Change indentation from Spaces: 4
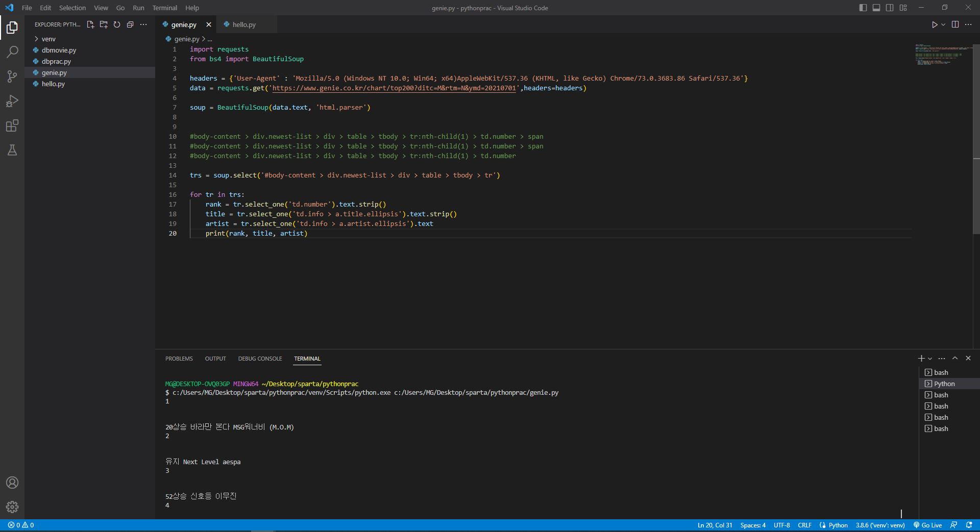 click(x=753, y=525)
